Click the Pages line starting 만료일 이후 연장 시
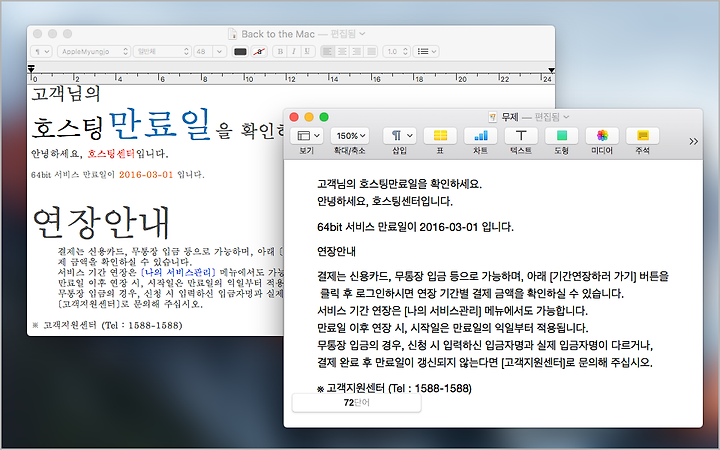 (x=453, y=328)
